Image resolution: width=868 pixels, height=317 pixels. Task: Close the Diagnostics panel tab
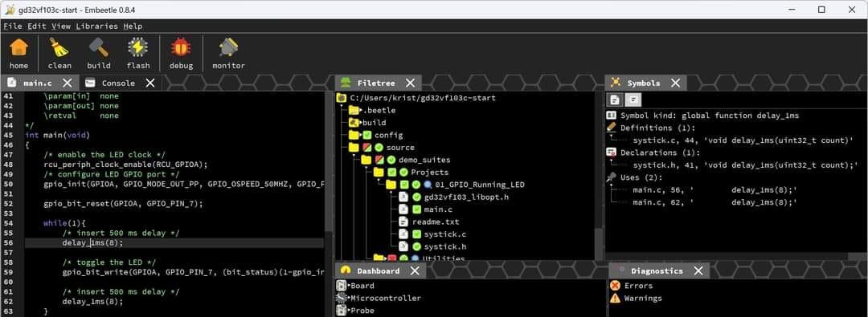pos(698,270)
